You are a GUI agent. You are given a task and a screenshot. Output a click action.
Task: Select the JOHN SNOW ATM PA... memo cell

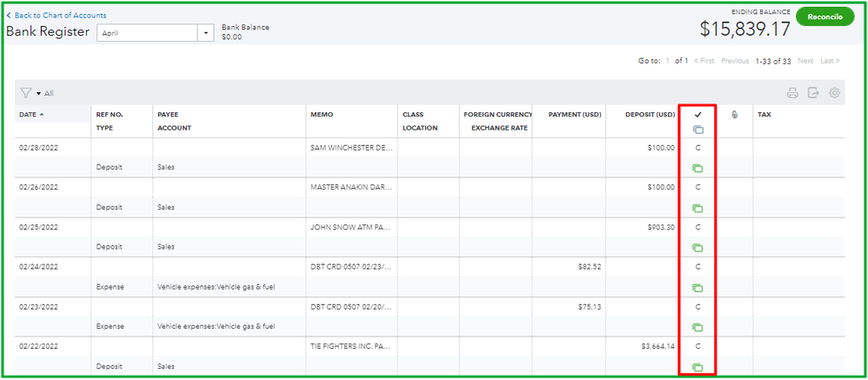click(x=351, y=227)
